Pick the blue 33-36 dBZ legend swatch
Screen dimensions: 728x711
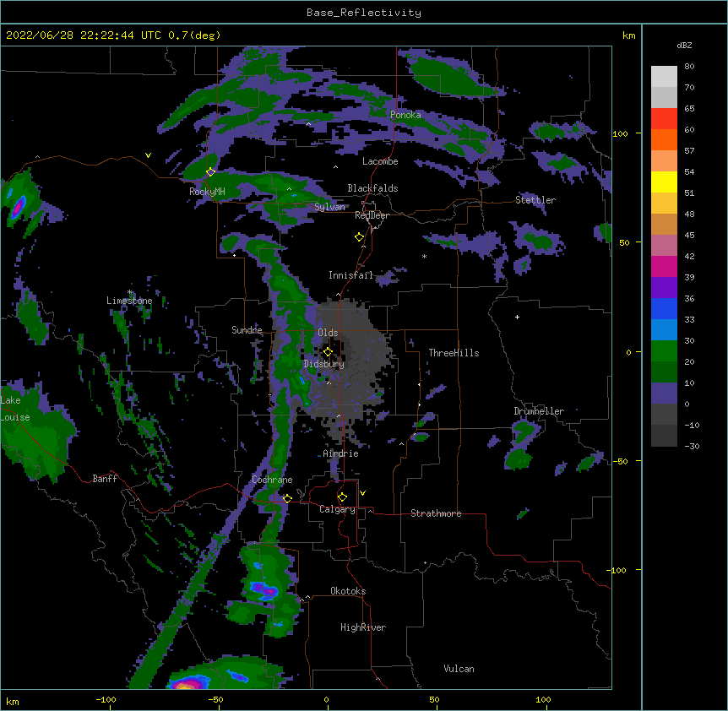point(664,308)
